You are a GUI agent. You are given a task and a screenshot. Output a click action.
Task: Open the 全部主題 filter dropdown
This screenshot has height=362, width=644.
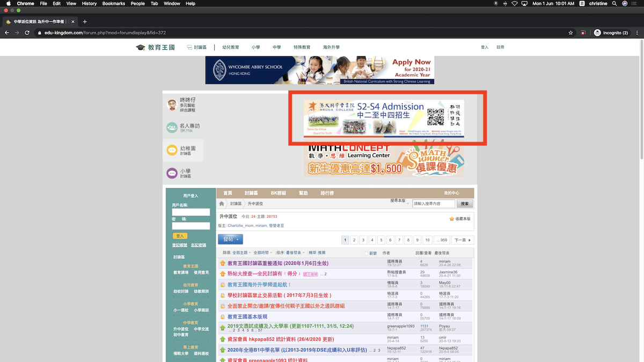(242, 253)
